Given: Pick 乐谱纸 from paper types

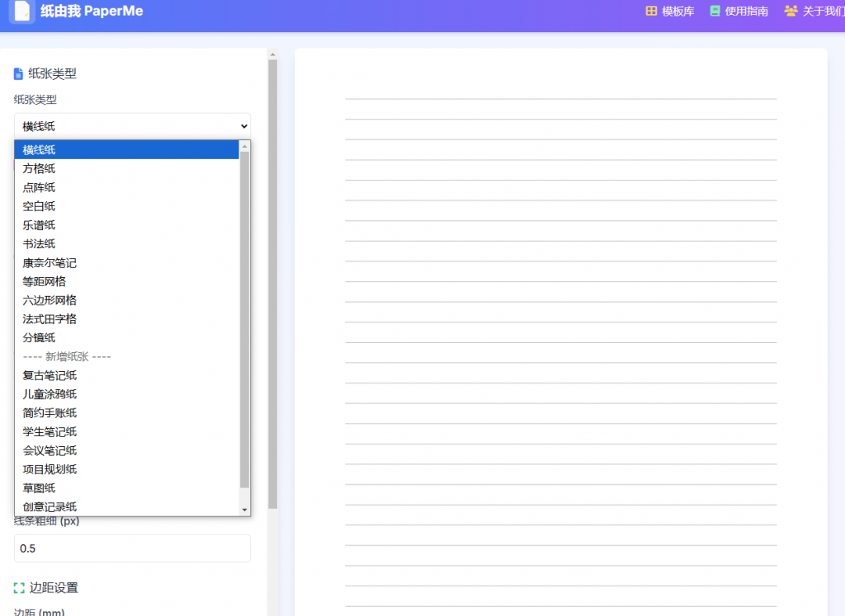Looking at the screenshot, I should click(x=40, y=225).
